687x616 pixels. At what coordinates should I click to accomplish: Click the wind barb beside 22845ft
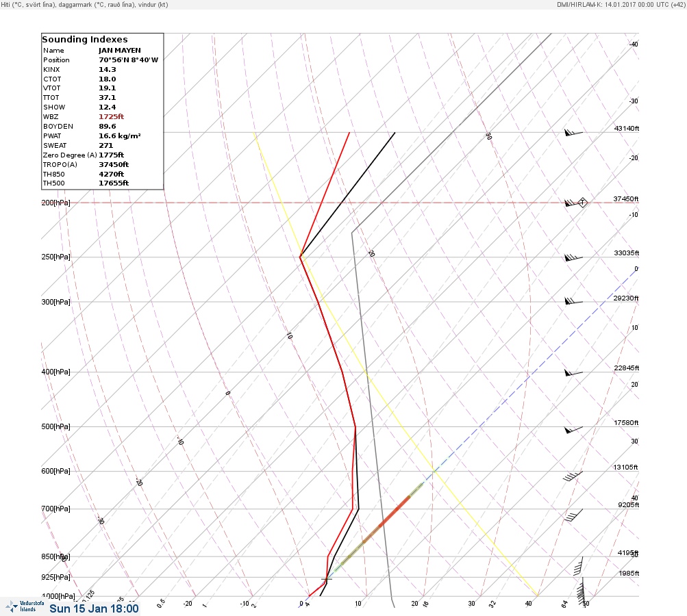(x=573, y=373)
